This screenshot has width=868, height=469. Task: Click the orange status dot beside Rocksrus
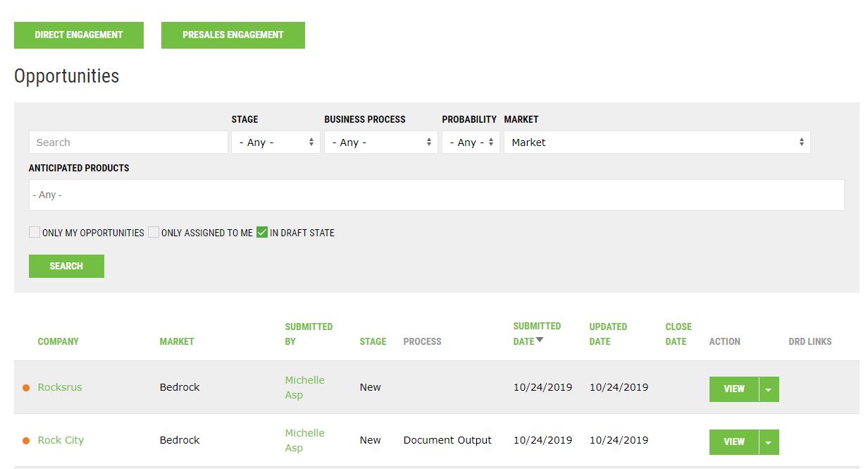pos(27,387)
